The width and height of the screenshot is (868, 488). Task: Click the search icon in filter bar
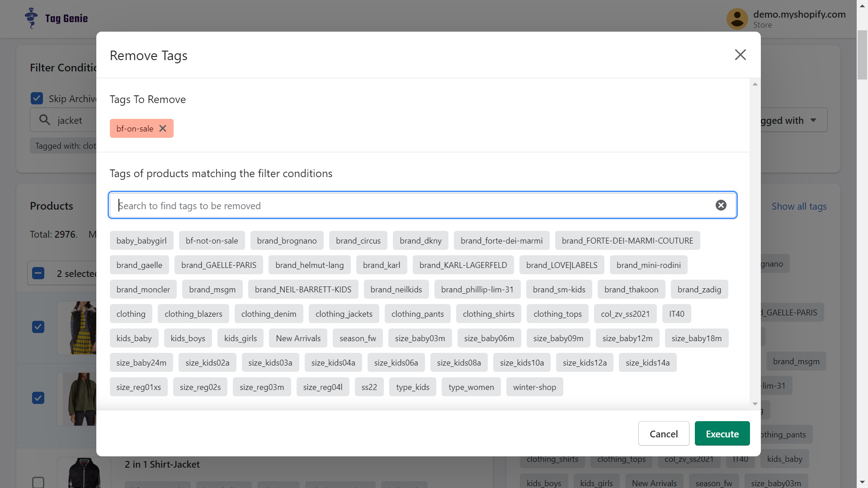[x=44, y=120]
